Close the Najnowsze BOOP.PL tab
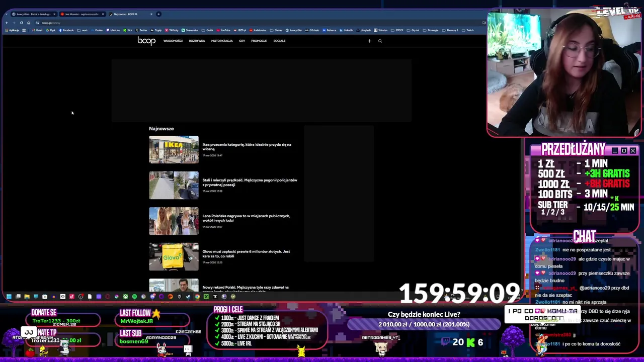 [150, 14]
